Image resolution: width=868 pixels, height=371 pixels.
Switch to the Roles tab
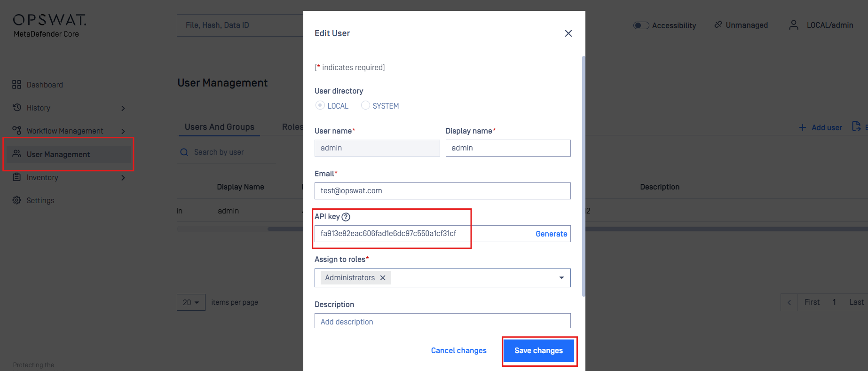(292, 127)
